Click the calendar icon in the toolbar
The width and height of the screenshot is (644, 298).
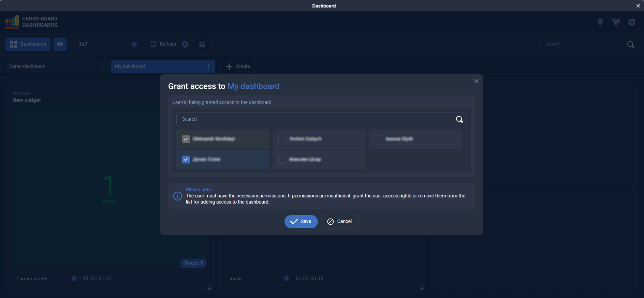tap(202, 44)
